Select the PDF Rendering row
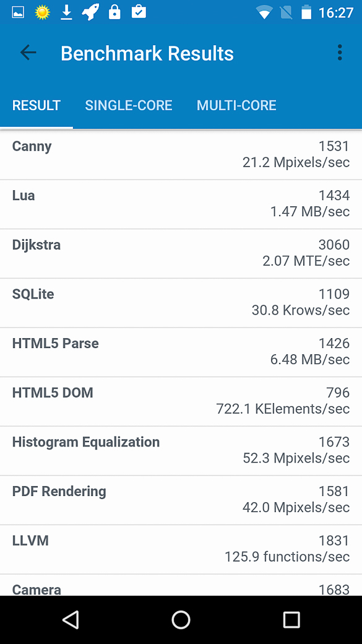This screenshot has width=362, height=644. click(181, 500)
